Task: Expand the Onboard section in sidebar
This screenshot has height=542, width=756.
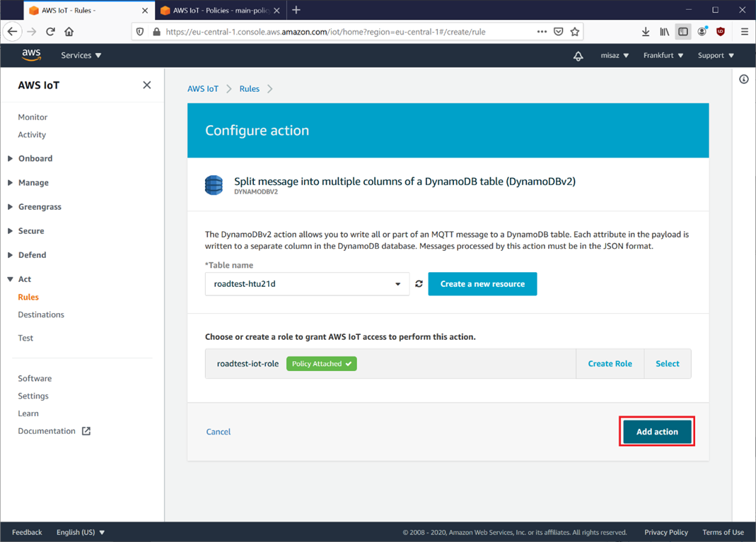Action: coord(35,158)
